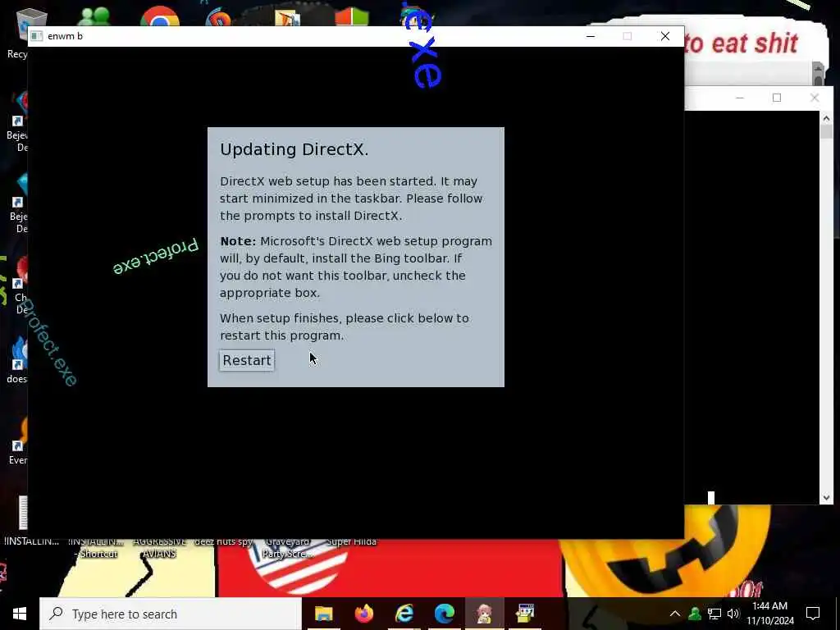Select the deez nuts spy desktop shortcut
Viewport: 840px width, 630px height.
point(223,541)
